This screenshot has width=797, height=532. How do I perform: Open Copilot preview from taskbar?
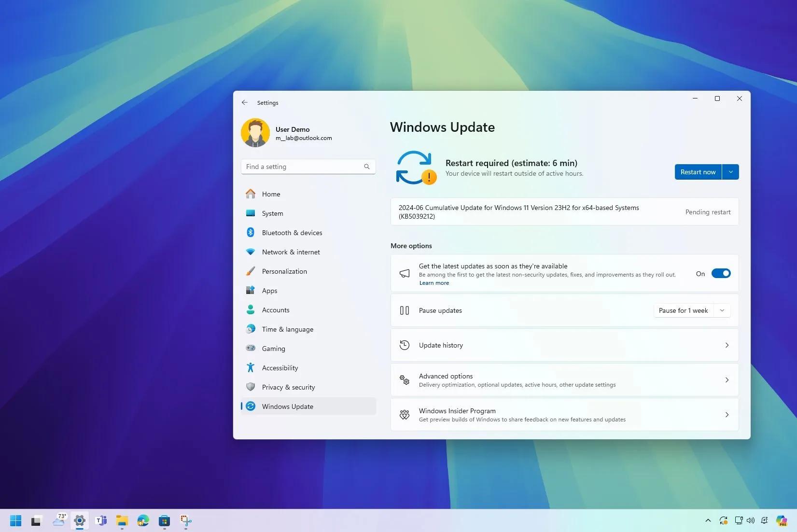782,520
